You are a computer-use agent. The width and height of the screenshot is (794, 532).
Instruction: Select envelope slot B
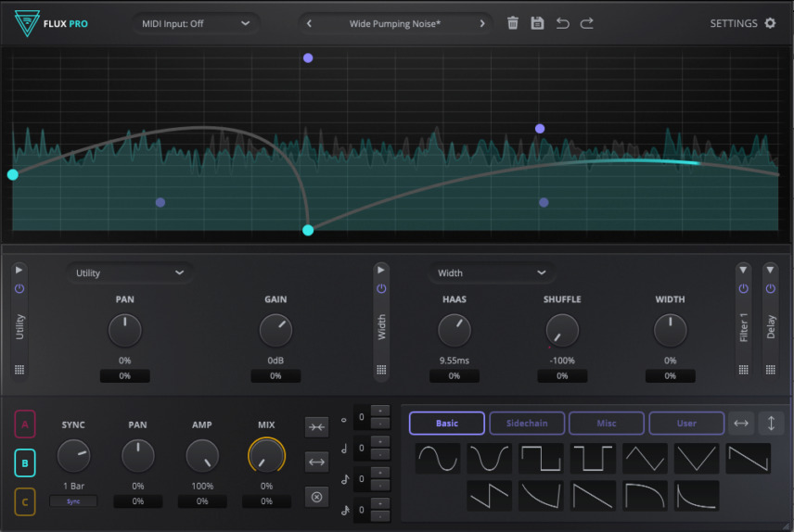point(25,462)
